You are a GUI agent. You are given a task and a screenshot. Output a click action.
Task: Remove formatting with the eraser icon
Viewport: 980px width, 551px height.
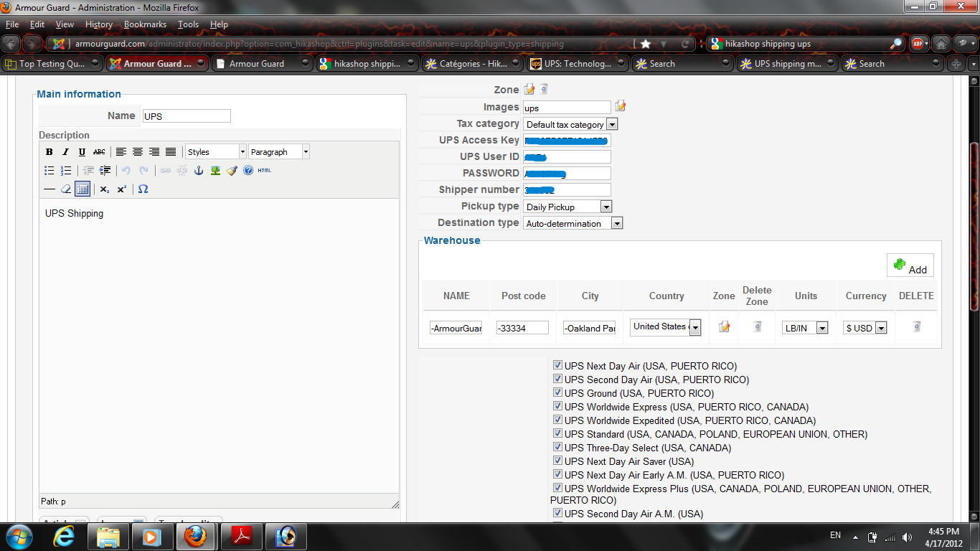click(x=65, y=189)
